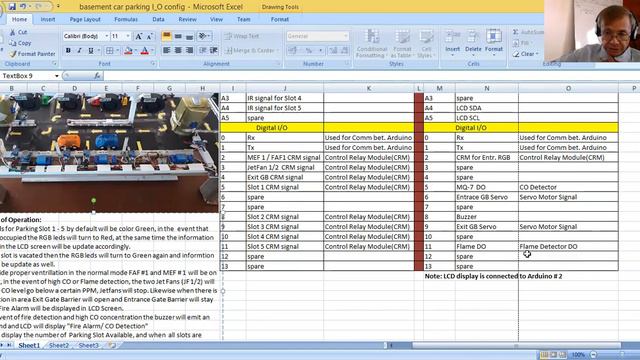
Task: Click the Clear eraser button
Action: (x=526, y=54)
